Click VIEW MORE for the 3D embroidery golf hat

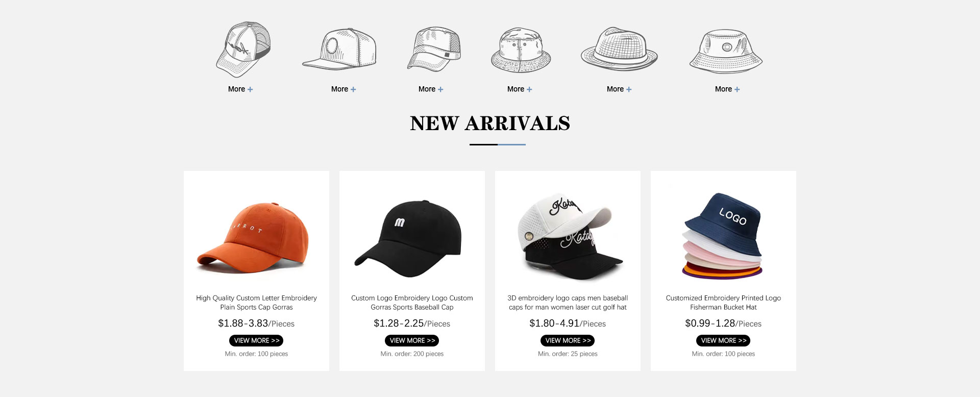pos(568,340)
